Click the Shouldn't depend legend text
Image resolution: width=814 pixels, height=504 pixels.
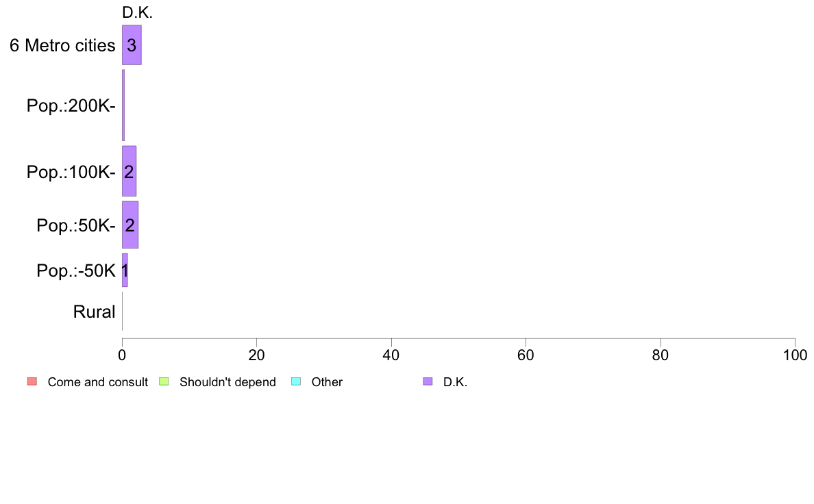227,382
